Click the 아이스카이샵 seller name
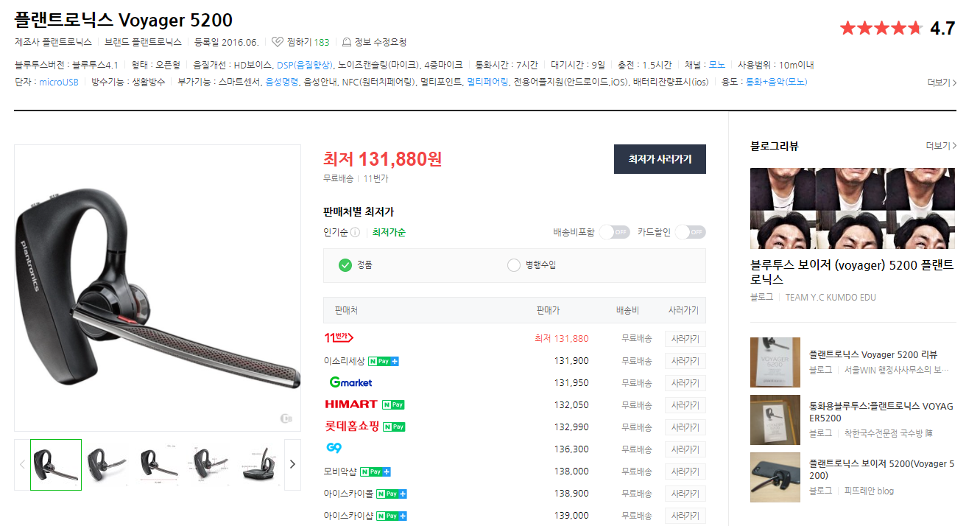980x526 pixels. [x=348, y=516]
